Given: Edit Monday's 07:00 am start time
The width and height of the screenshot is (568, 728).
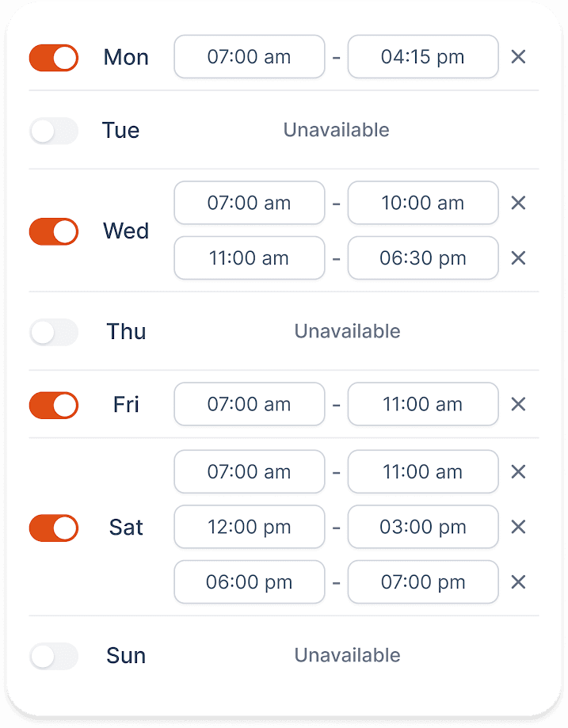Looking at the screenshot, I should (250, 57).
